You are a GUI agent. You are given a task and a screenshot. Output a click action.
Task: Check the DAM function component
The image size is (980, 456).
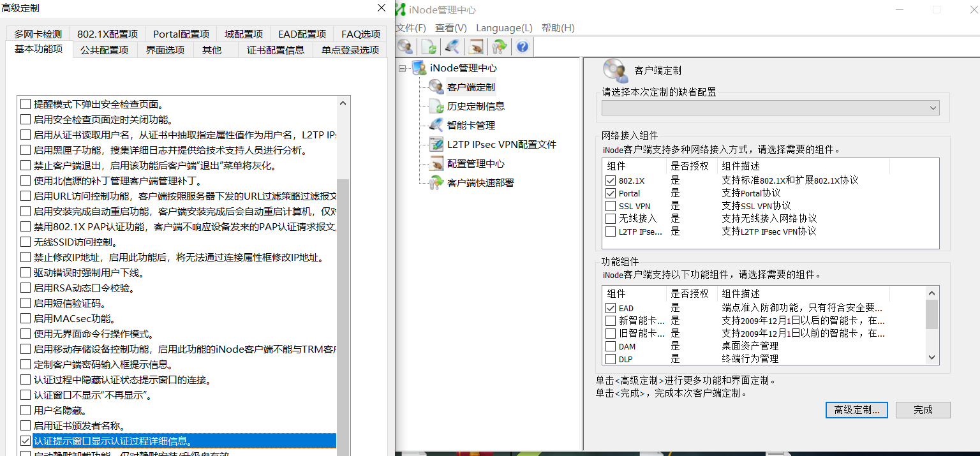611,346
